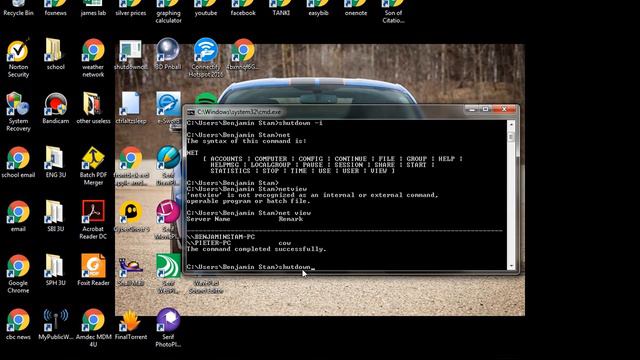Launch Foxit Reader

coord(93,270)
